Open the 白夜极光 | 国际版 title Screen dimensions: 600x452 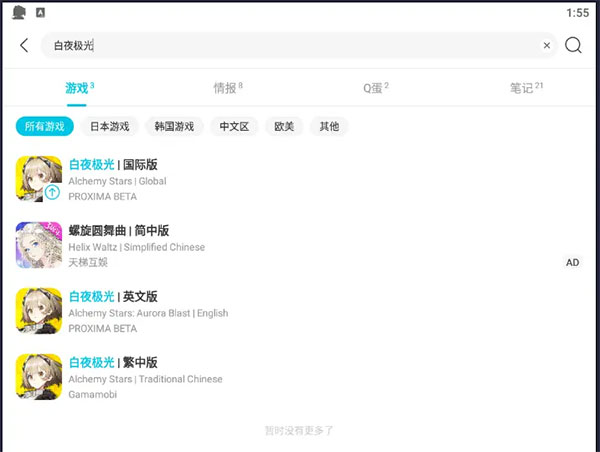(x=113, y=165)
